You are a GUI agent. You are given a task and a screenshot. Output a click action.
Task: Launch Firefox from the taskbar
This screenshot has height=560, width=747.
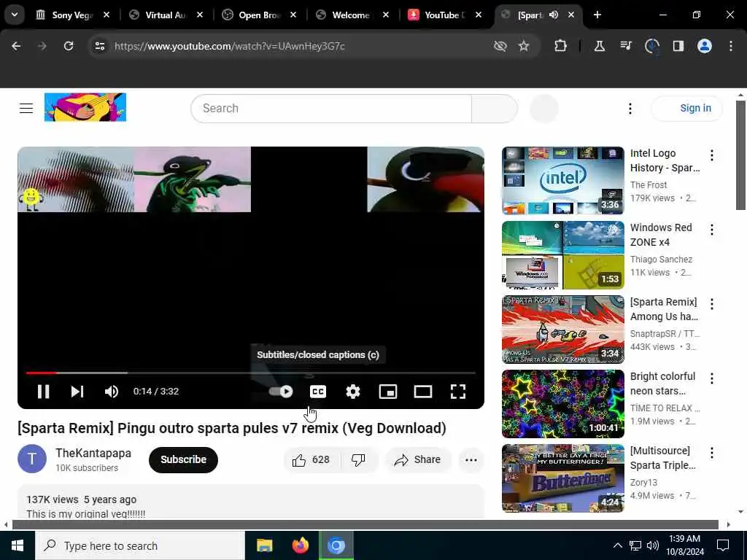click(300, 545)
